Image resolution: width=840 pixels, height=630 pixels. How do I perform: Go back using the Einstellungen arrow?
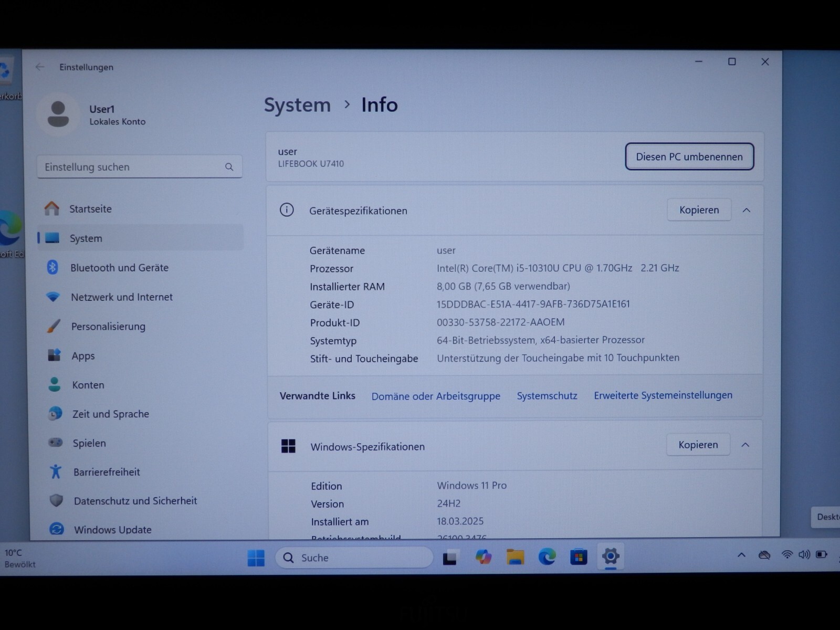[x=40, y=67]
